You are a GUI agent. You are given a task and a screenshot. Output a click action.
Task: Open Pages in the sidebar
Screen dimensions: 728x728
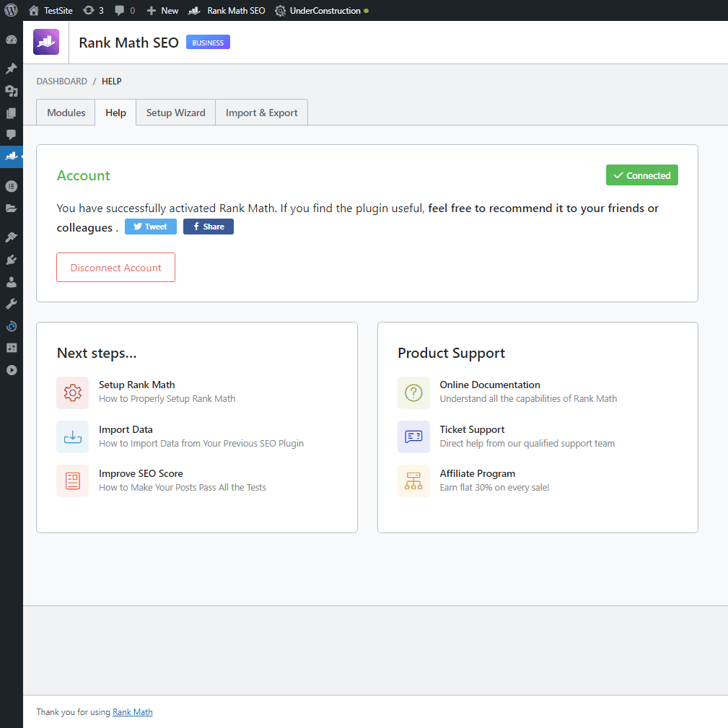[11, 113]
